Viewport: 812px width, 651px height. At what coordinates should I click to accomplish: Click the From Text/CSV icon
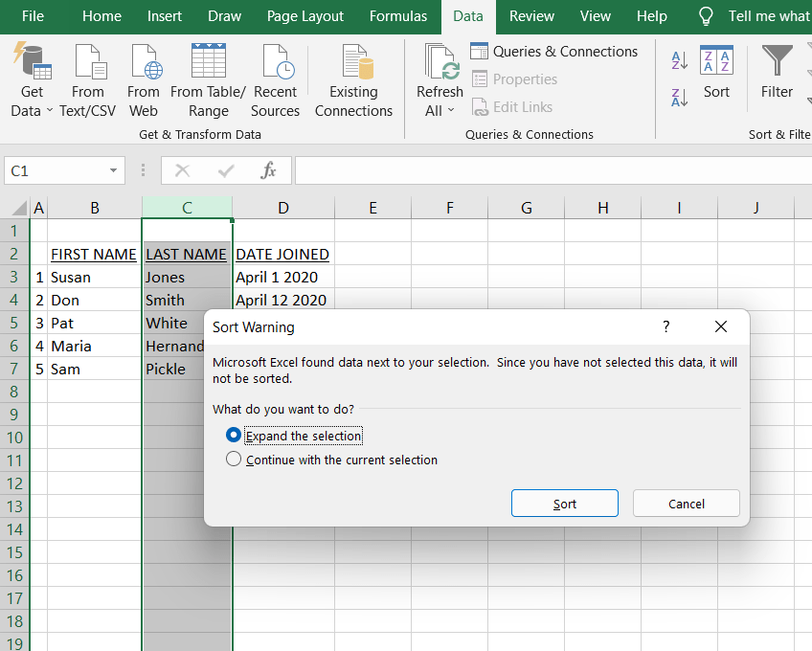[x=88, y=63]
